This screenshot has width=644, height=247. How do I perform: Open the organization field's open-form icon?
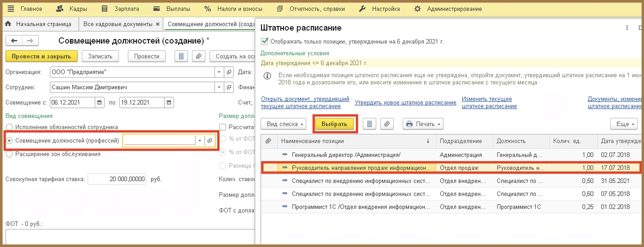[228, 72]
